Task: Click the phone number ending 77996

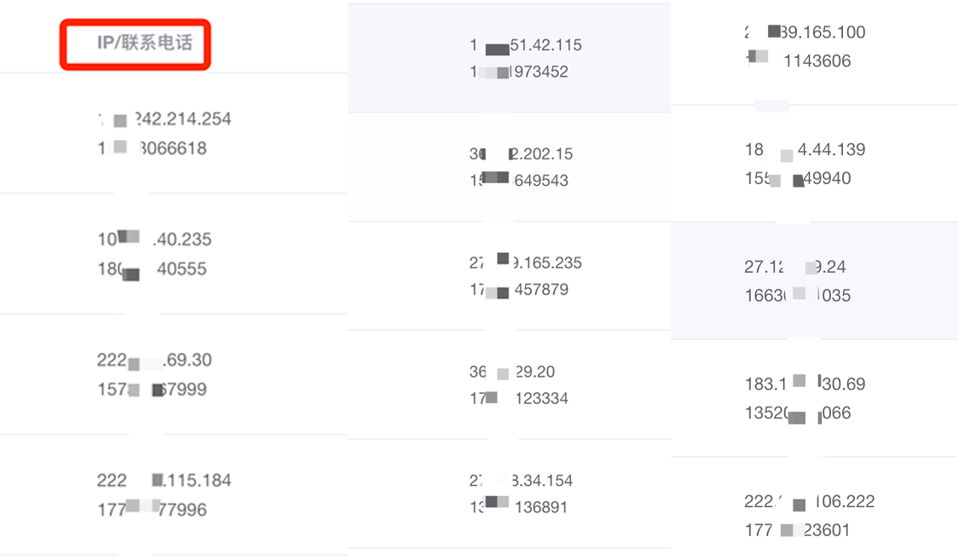Action: click(152, 510)
